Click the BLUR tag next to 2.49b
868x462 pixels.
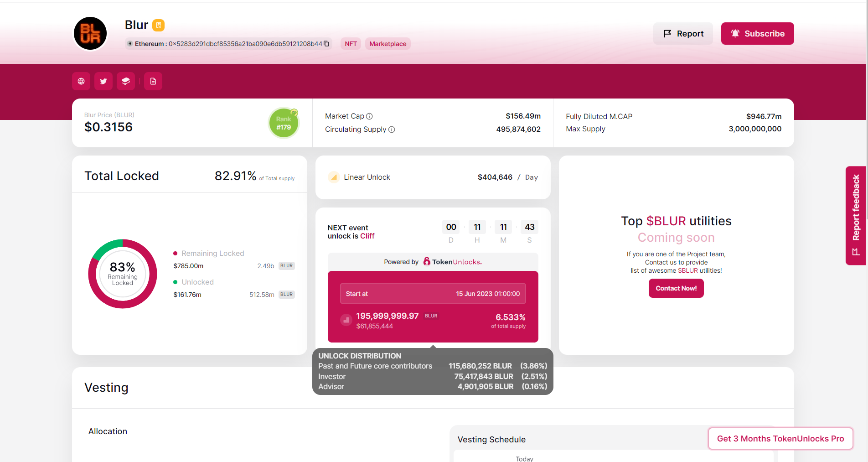click(286, 266)
